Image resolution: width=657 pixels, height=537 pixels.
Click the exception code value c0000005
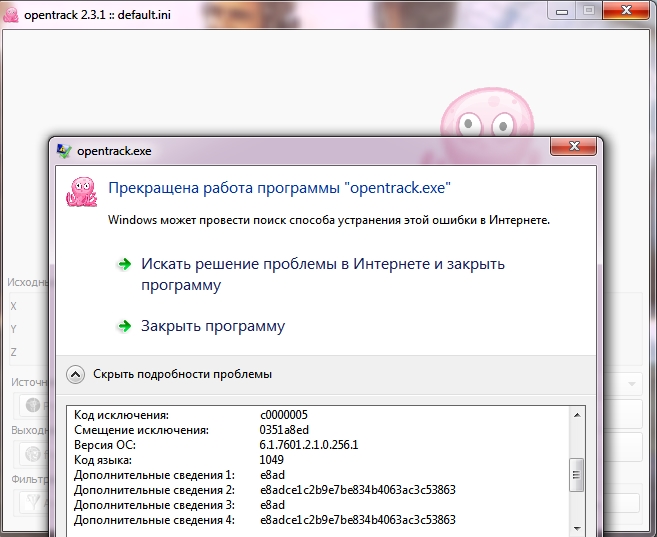coord(284,415)
